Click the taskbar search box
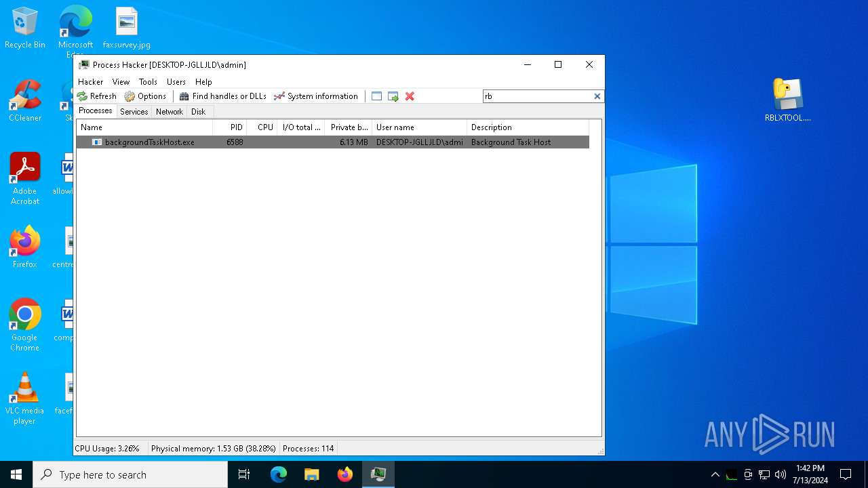 point(130,474)
